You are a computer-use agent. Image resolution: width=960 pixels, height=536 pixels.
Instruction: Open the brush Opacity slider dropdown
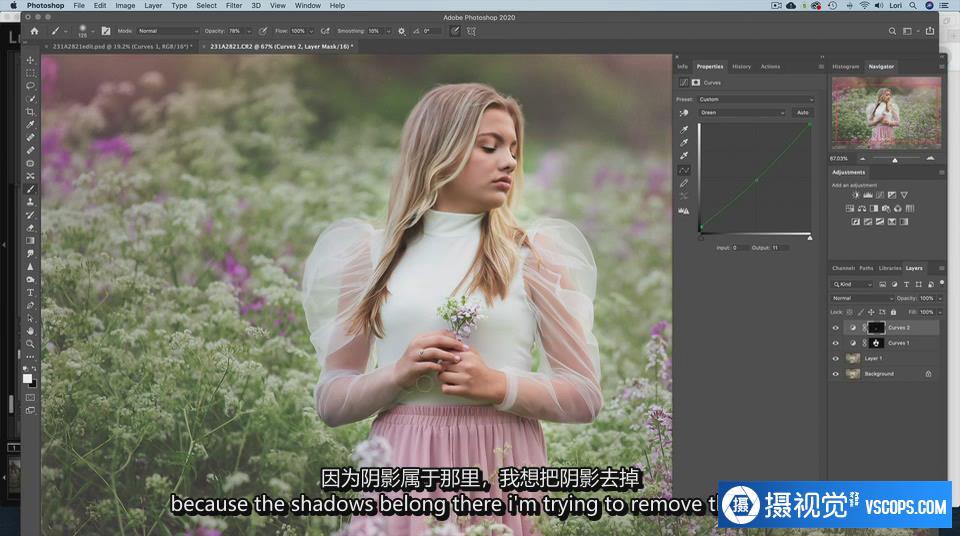249,31
